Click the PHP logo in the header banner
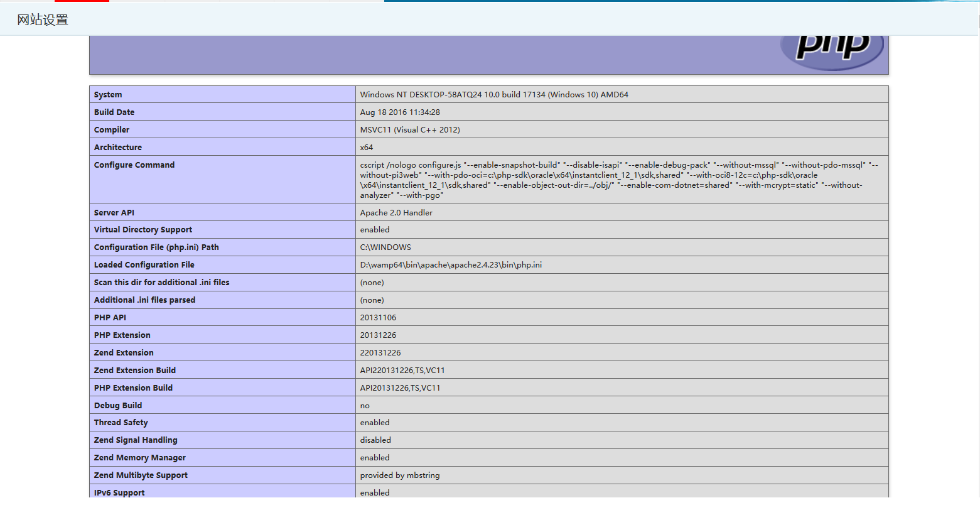The image size is (980, 515). (832, 50)
